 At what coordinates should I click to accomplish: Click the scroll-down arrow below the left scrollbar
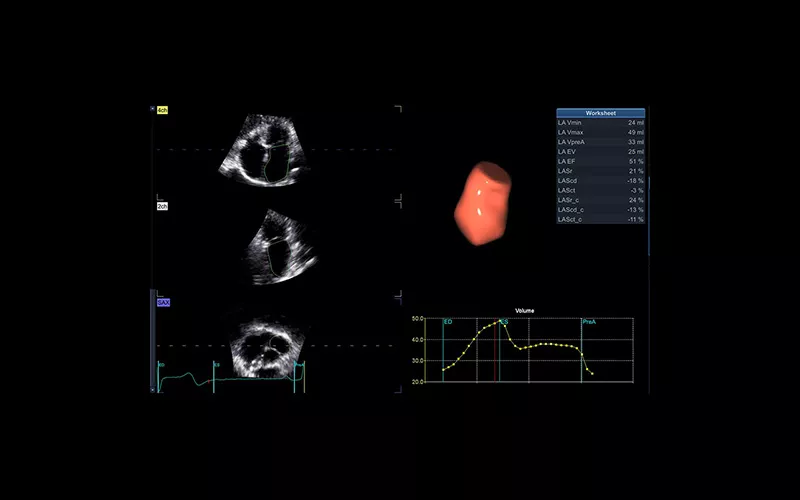coord(153,390)
